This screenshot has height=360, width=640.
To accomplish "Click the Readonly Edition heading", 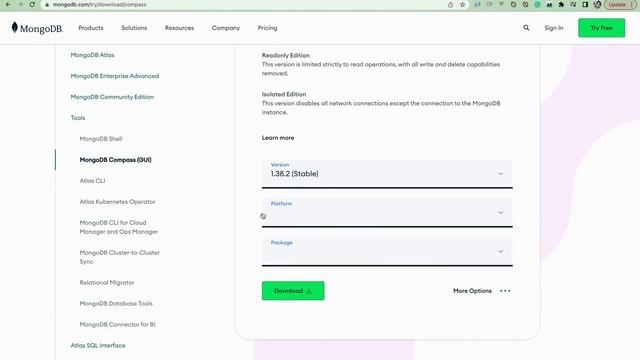I will 286,55.
